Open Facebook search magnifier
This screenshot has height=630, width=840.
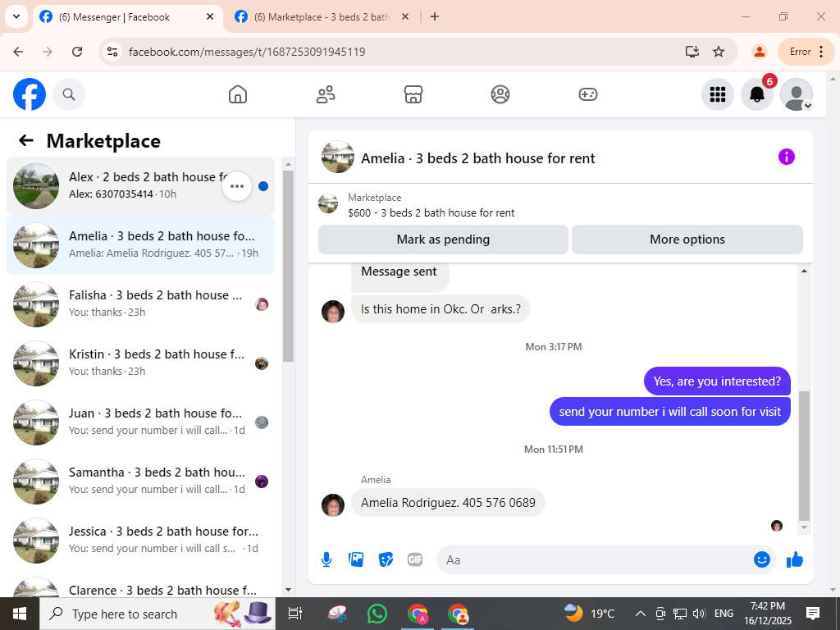click(69, 94)
